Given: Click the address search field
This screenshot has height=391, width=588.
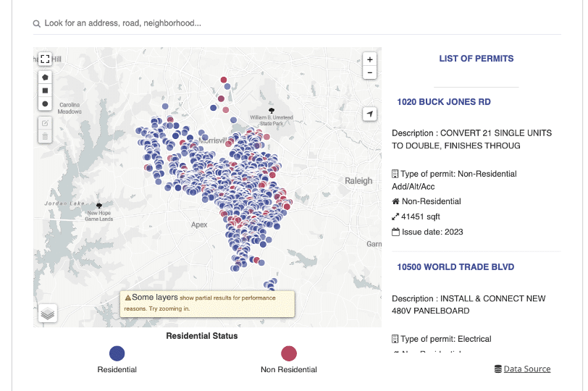Looking at the screenshot, I should click(290, 23).
